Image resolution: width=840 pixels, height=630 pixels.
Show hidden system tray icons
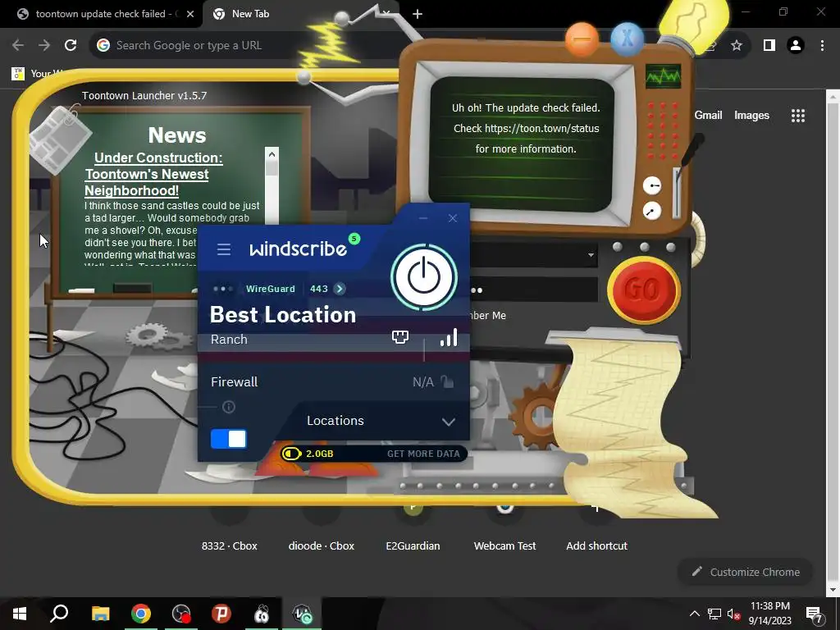(x=694, y=614)
